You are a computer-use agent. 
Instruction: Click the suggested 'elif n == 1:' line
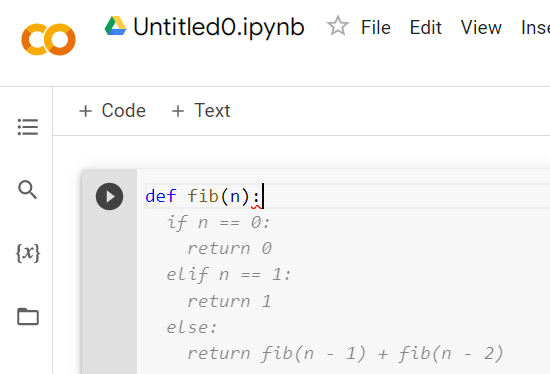pyautogui.click(x=229, y=274)
